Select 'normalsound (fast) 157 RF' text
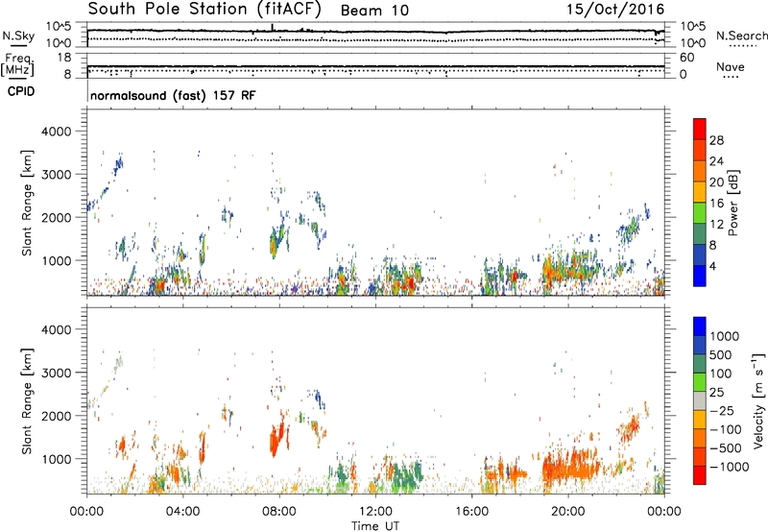Screen dimensions: 768x532 173,95
